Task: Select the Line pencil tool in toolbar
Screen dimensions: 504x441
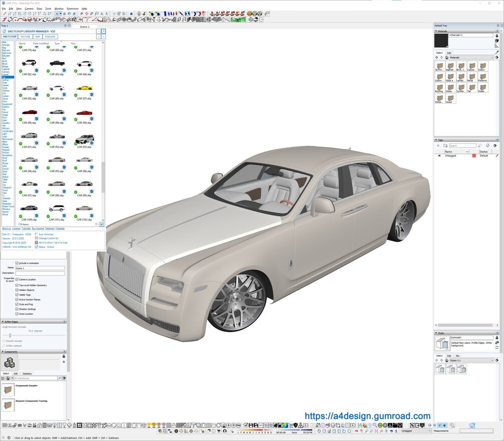Action: coord(4,14)
